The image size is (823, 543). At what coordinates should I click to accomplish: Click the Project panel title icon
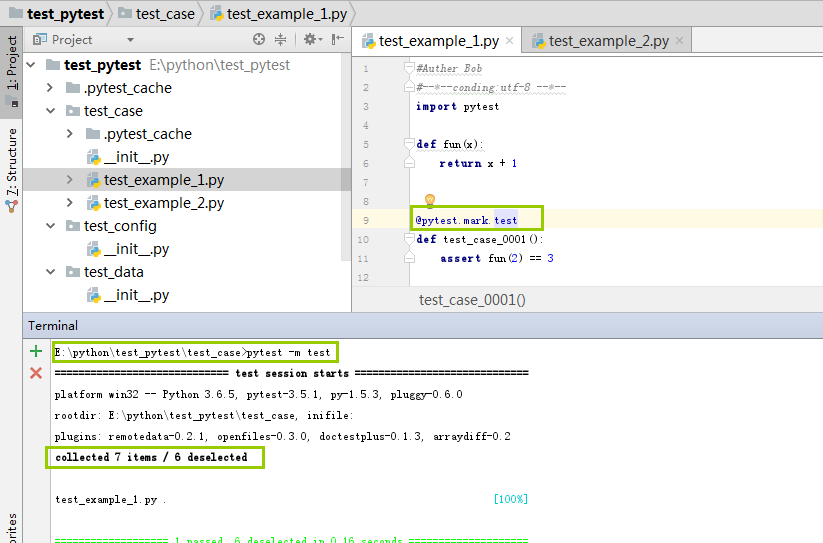pos(40,39)
